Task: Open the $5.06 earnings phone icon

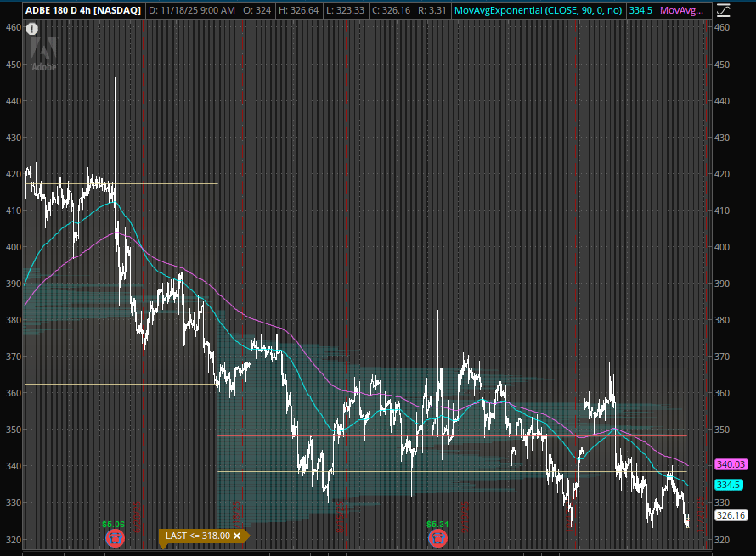Action: click(x=115, y=537)
